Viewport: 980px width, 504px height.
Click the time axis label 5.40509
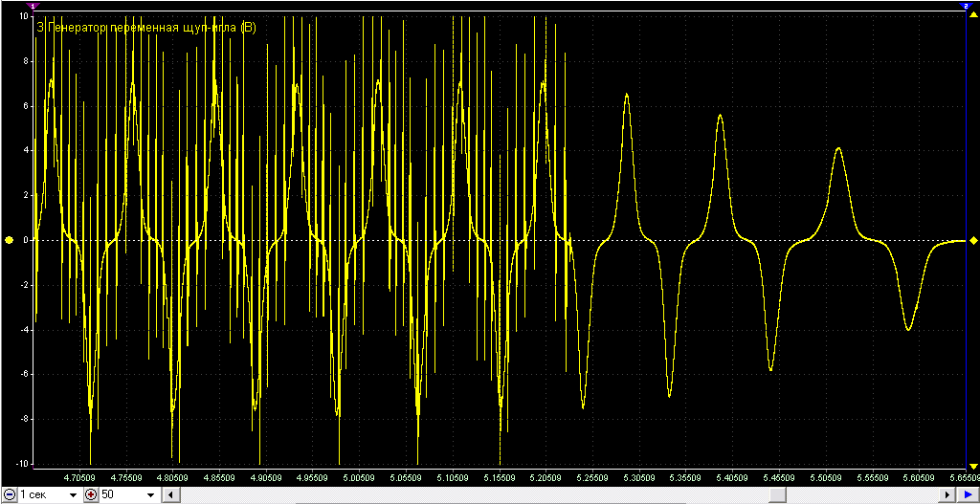click(x=733, y=476)
